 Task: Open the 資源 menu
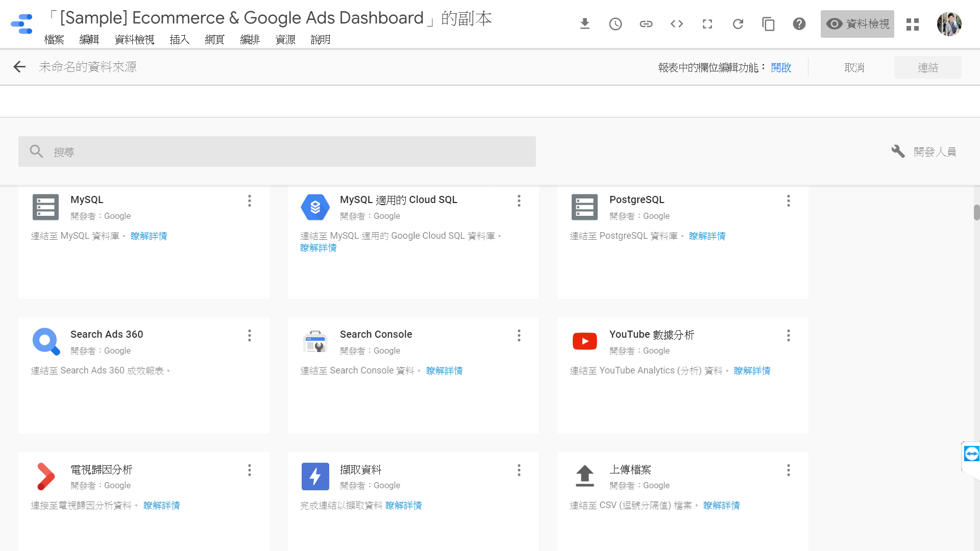[285, 39]
